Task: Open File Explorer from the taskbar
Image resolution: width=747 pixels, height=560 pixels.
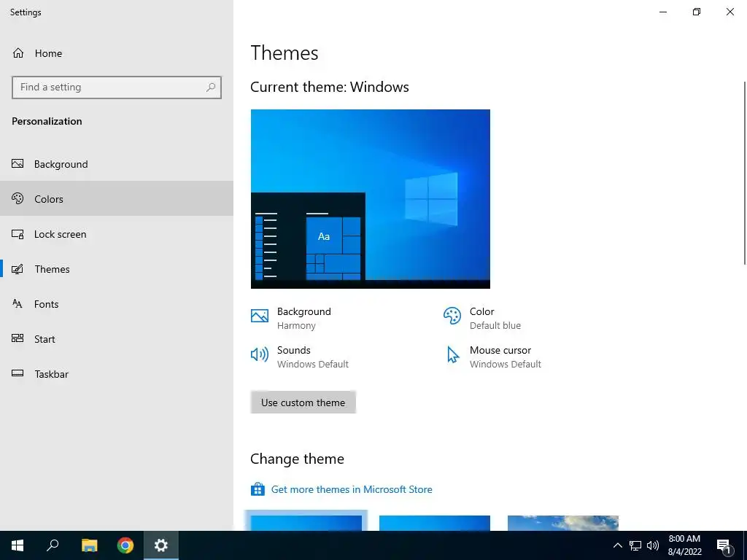Action: tap(89, 545)
